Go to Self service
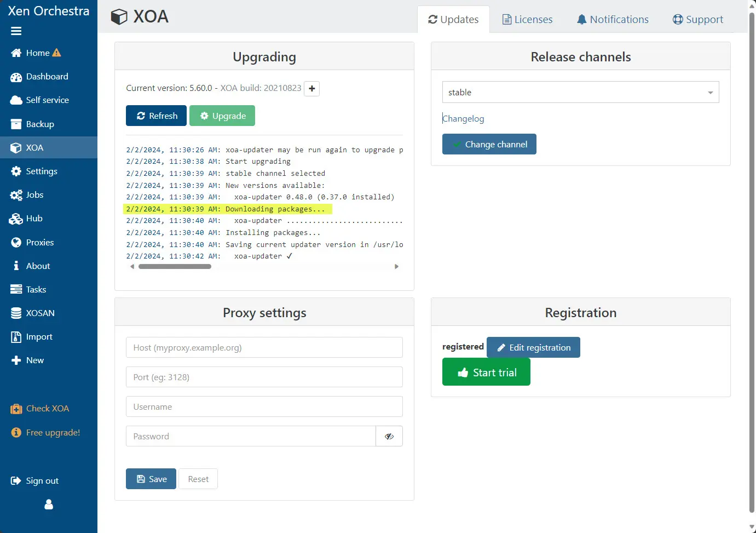Screen dimensions: 756x533 (39, 100)
